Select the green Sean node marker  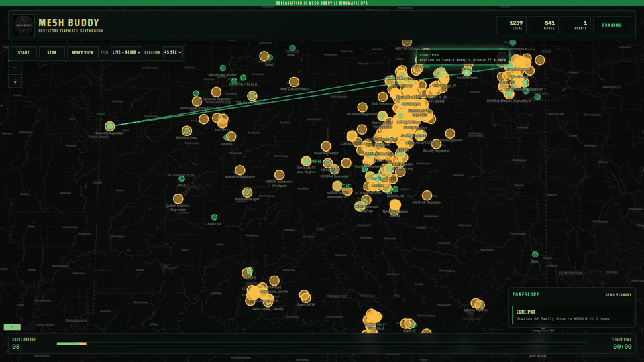pos(535,255)
